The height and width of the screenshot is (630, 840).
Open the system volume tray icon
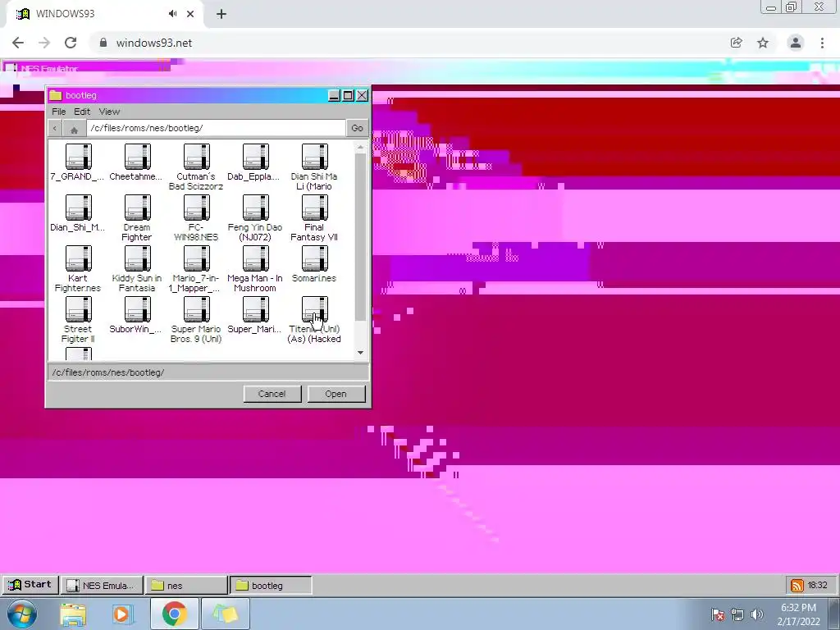pos(757,614)
